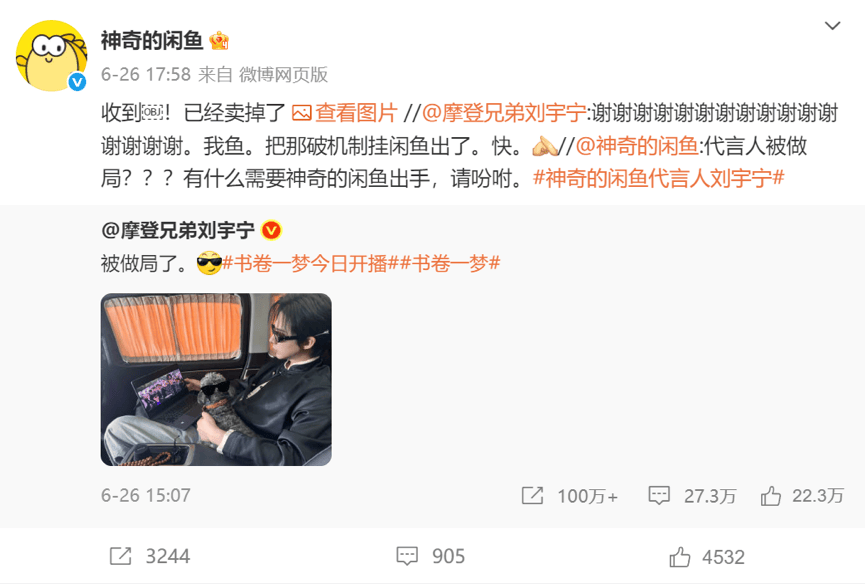865x584 pixels.
Task: Open hashtag #神奇的闲鱼代言人刘宇宁#
Action: (659, 178)
